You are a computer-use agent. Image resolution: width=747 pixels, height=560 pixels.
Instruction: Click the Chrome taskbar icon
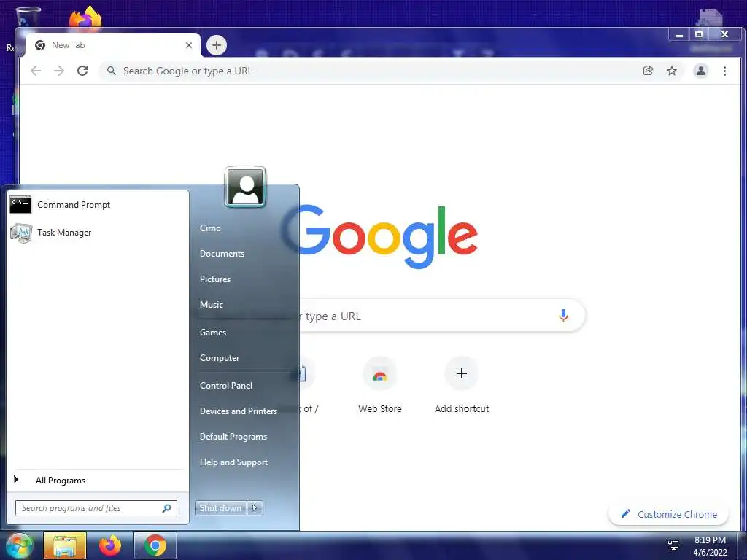155,545
